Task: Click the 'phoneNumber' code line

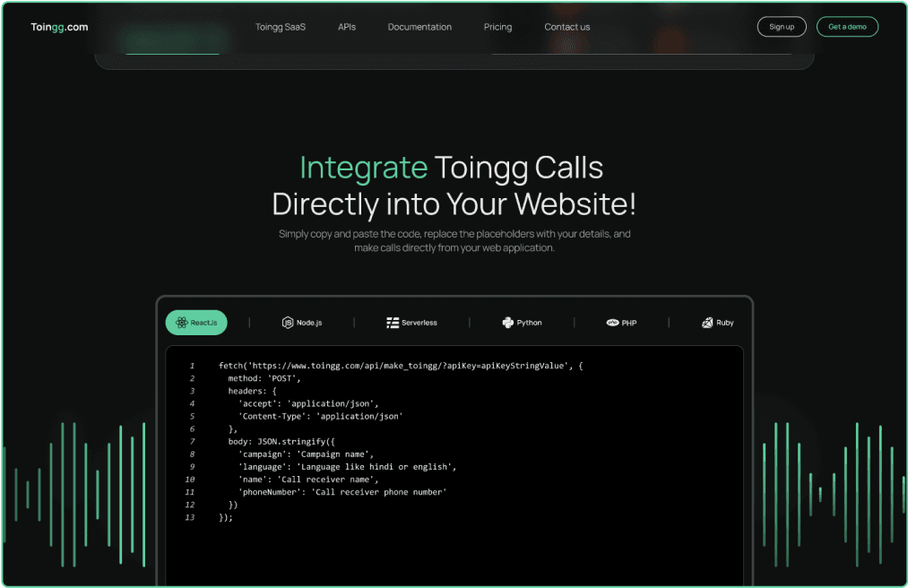Action: coord(342,492)
